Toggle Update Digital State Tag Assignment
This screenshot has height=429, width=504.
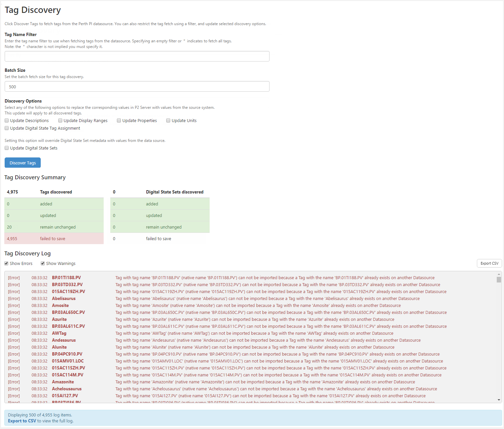tap(7, 128)
